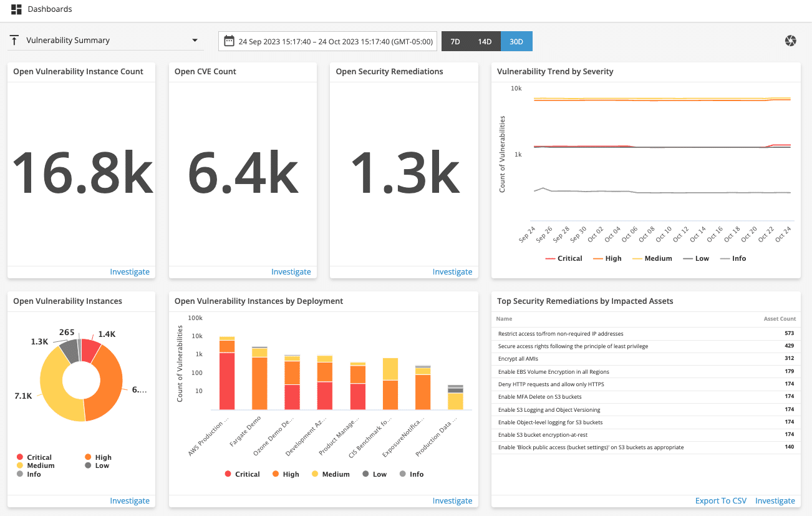Select 'Secure access rights following the principle' row
The height and width of the screenshot is (516, 812).
coord(646,346)
